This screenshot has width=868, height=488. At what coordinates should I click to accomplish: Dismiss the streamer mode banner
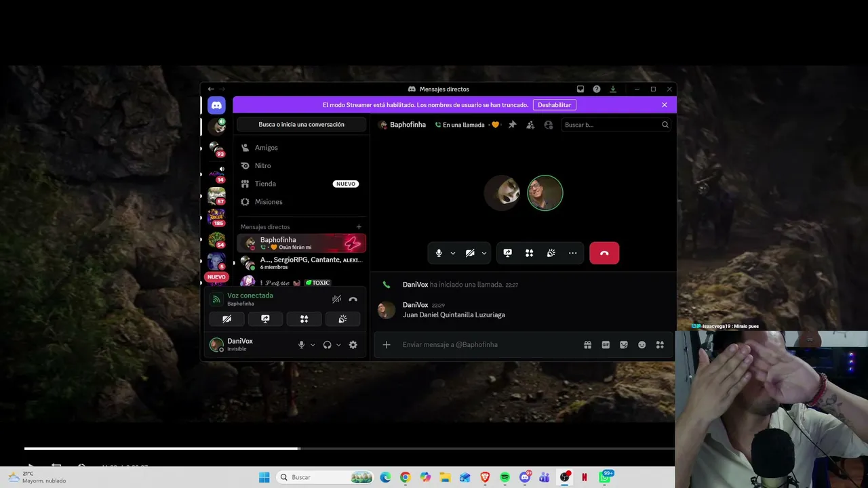665,105
